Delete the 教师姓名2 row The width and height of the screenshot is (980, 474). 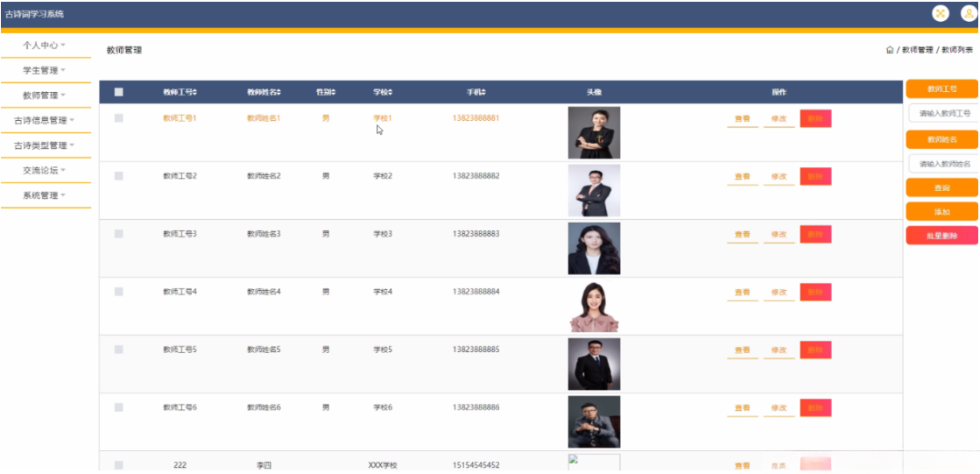pyautogui.click(x=815, y=176)
